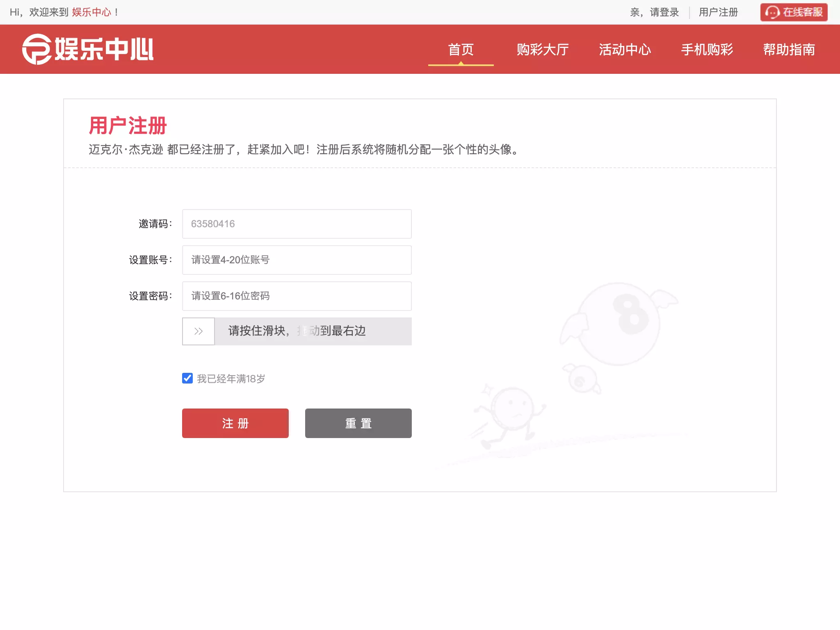Focus the 设置密码 input field
Screen dimensions: 840x630
[297, 296]
